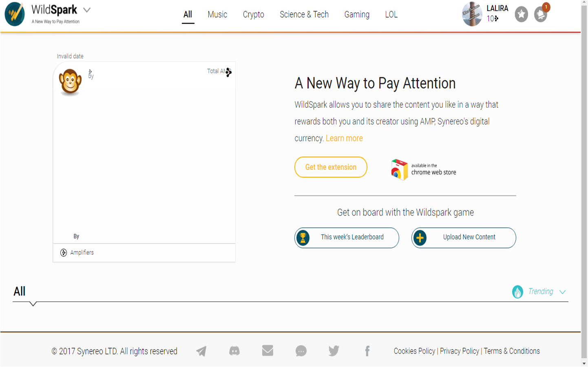
Task: Open the notifications bell icon
Action: point(541,15)
